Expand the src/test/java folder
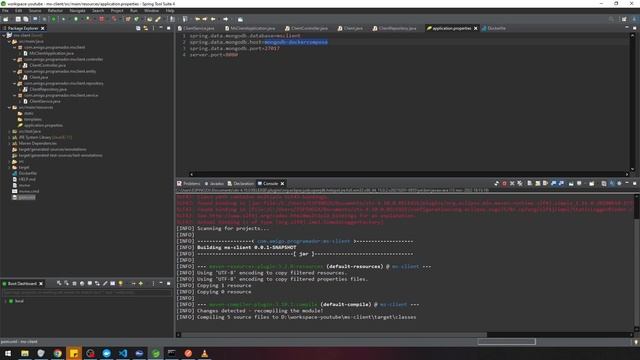This screenshot has width=640, height=360. pos(9,131)
